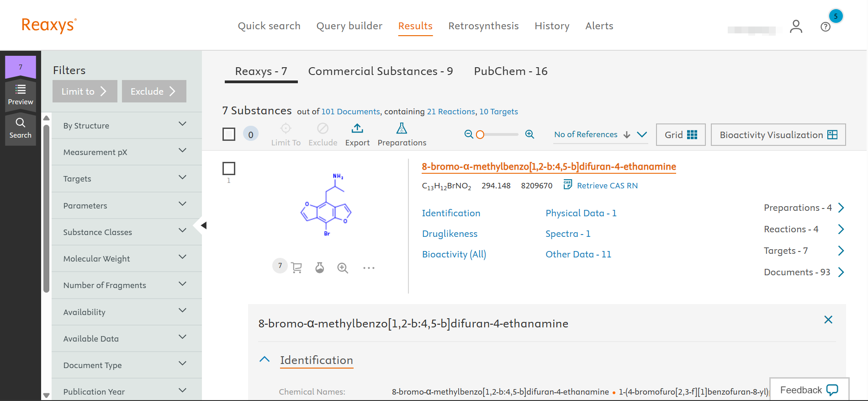Switch to PubChem - 16 tab
868x401 pixels.
[511, 71]
